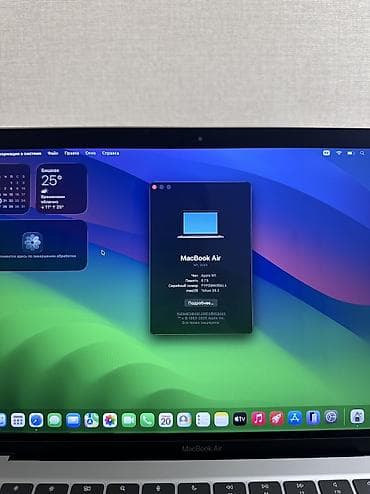Image resolution: width=370 pixels, height=494 pixels.
Task: Click the MacBook Air title text
Action: (201, 258)
